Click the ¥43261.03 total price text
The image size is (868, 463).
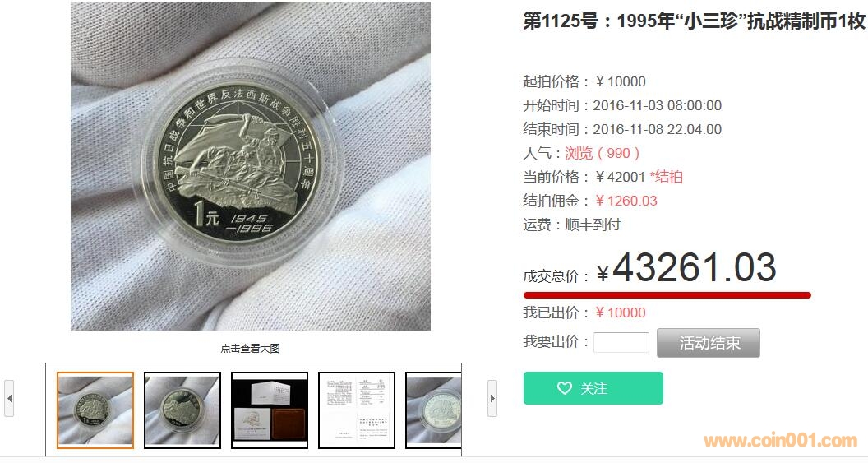pos(686,268)
